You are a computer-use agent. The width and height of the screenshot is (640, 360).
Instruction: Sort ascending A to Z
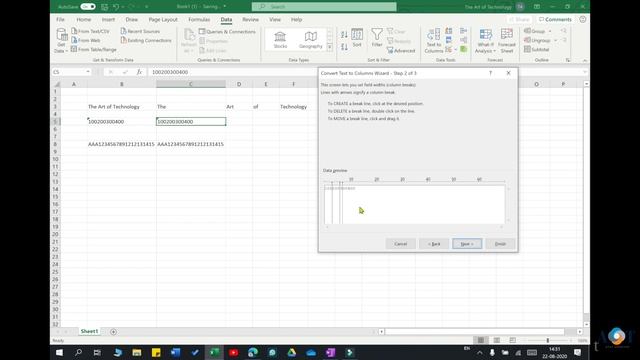click(x=344, y=35)
